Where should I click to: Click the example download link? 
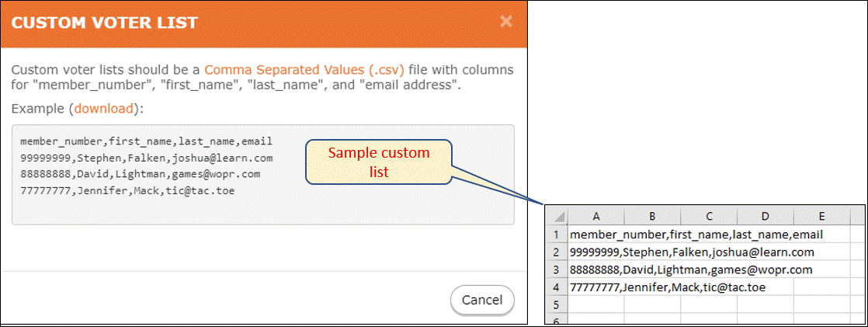pyautogui.click(x=104, y=109)
